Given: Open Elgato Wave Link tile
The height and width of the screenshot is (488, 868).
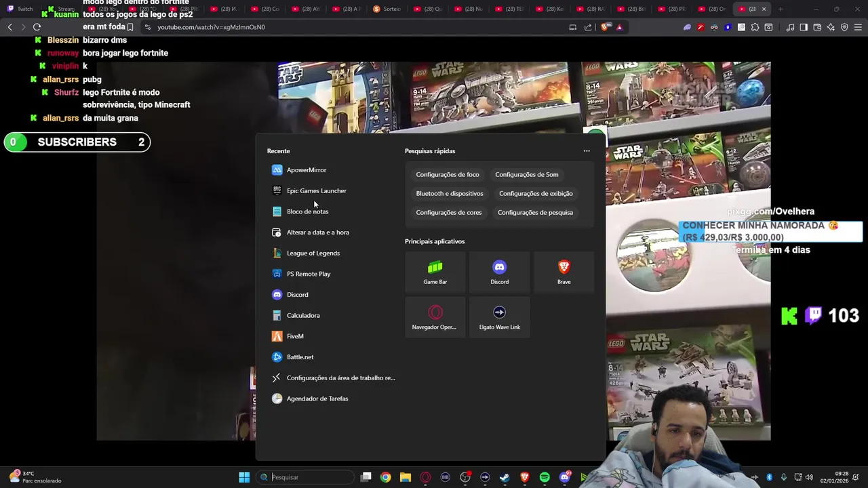Looking at the screenshot, I should (500, 318).
